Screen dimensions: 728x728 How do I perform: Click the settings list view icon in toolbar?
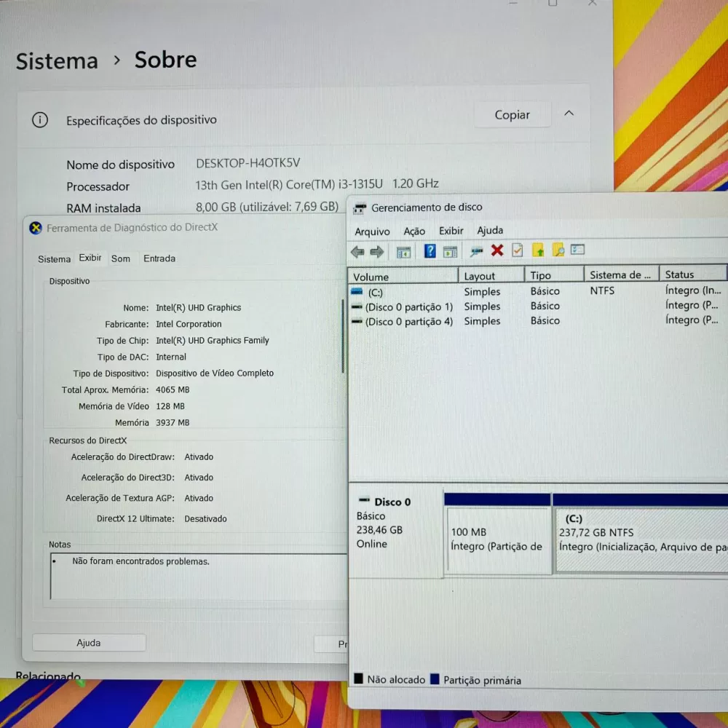pyautogui.click(x=577, y=249)
